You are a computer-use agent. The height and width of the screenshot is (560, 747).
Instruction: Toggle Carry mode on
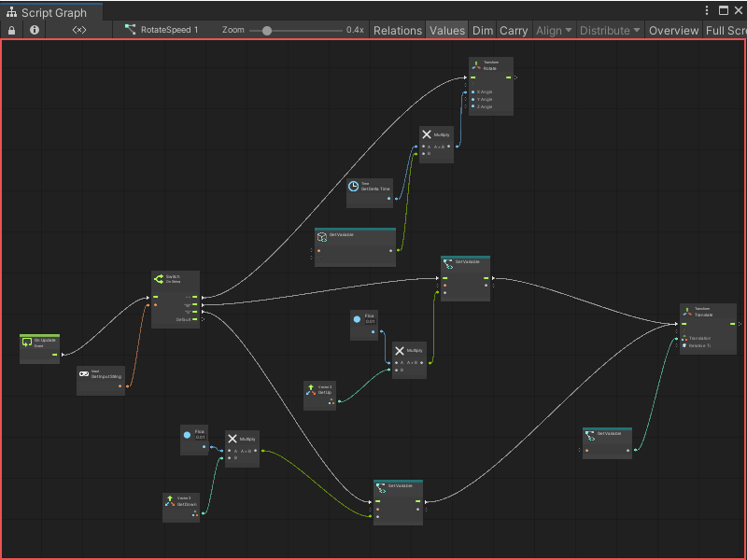point(514,30)
